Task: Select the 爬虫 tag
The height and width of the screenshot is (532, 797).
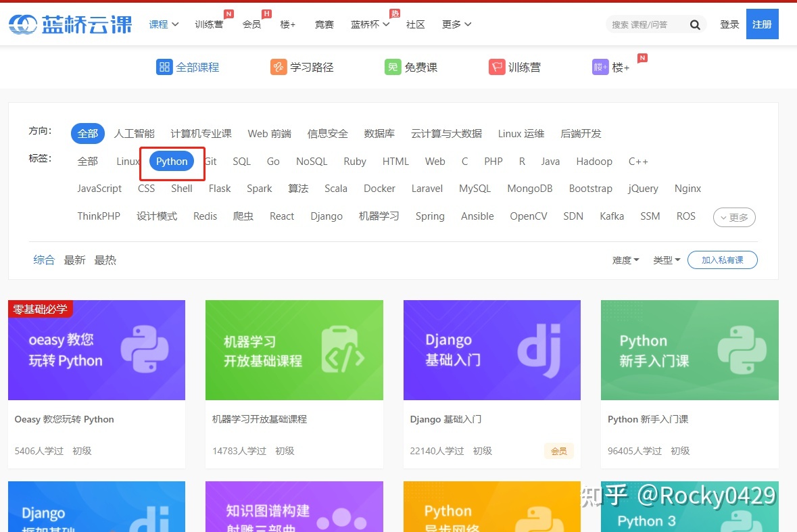Action: [243, 216]
